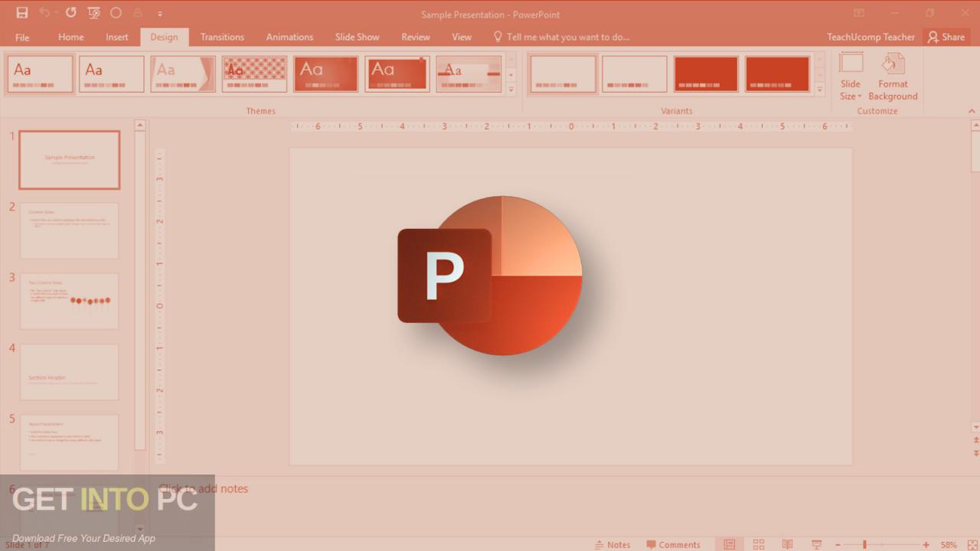Select slide 1 thumbnail Sample Presentation
The width and height of the screenshot is (980, 551).
(70, 160)
